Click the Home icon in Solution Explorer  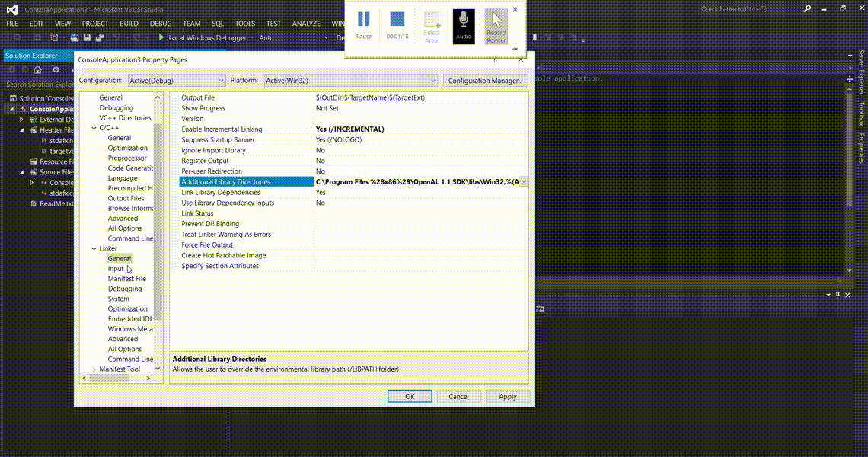point(37,69)
